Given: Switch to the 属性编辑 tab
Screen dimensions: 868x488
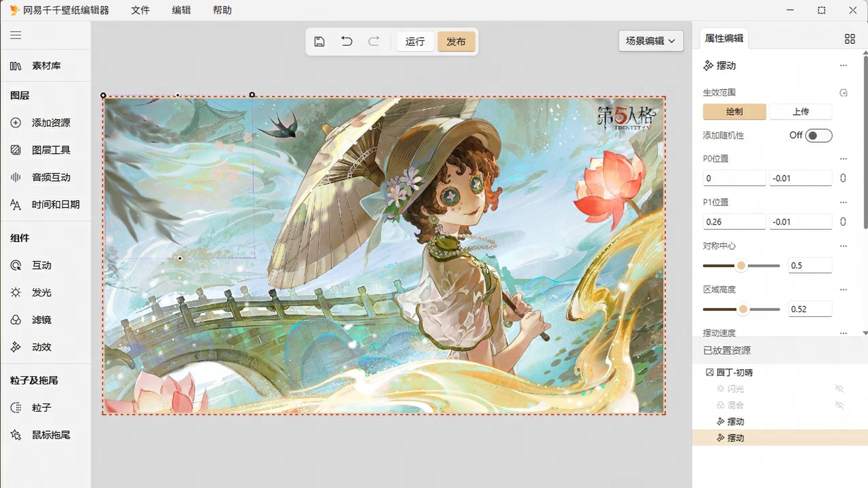Looking at the screenshot, I should point(724,39).
